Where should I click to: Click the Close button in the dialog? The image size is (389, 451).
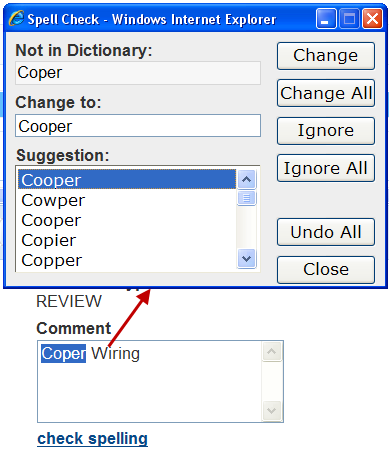tap(326, 270)
